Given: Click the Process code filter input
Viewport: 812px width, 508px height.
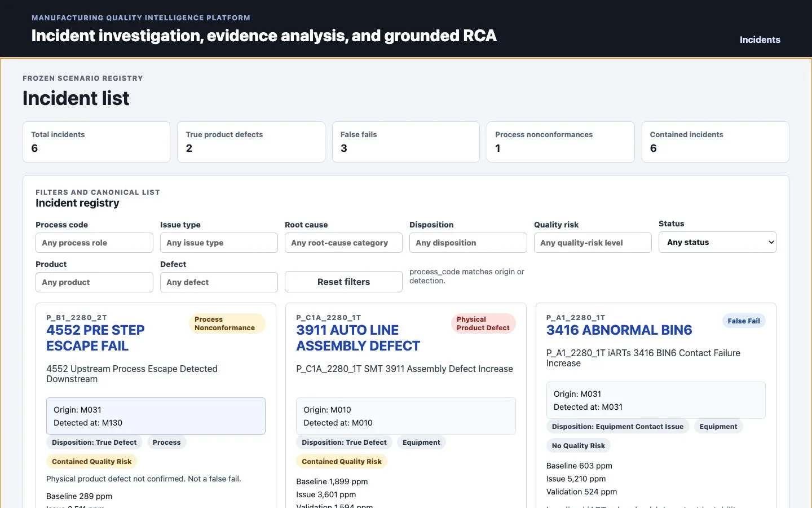Looking at the screenshot, I should [94, 243].
